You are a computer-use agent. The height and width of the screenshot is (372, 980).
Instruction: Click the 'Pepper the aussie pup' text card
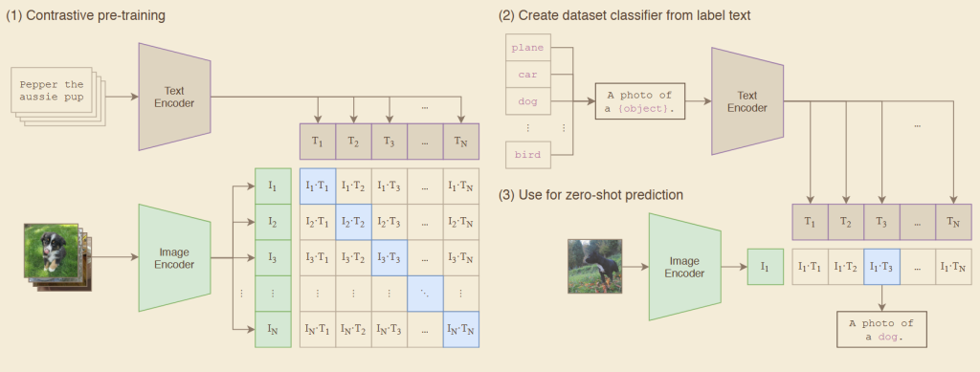click(x=57, y=96)
